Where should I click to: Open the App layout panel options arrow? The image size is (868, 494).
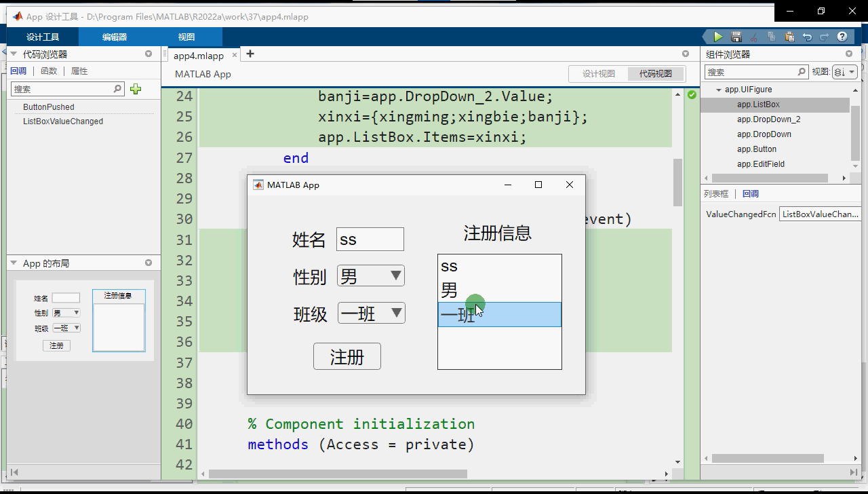point(149,263)
